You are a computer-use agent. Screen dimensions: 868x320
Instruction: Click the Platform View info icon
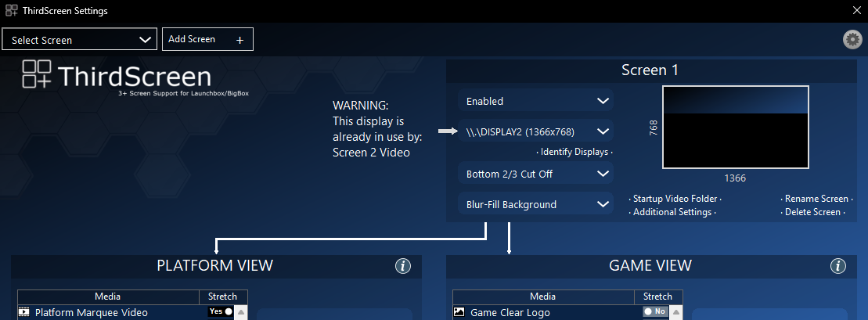(x=403, y=266)
